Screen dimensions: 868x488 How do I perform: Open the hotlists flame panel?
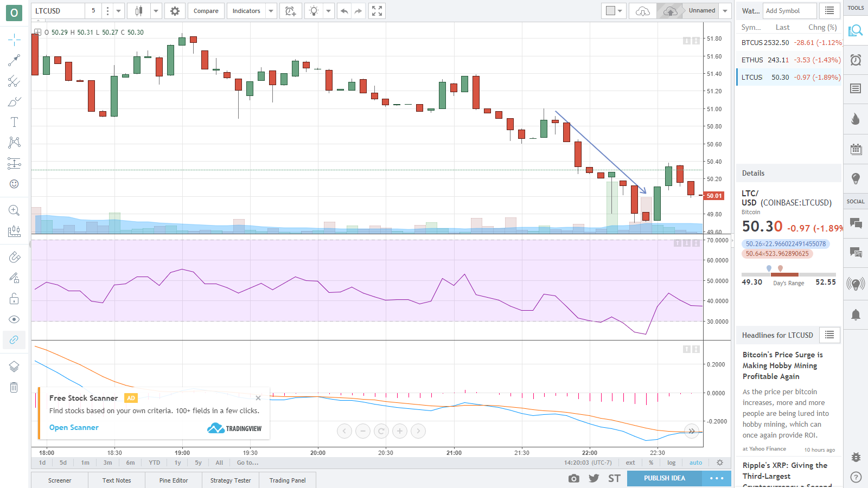(x=856, y=119)
